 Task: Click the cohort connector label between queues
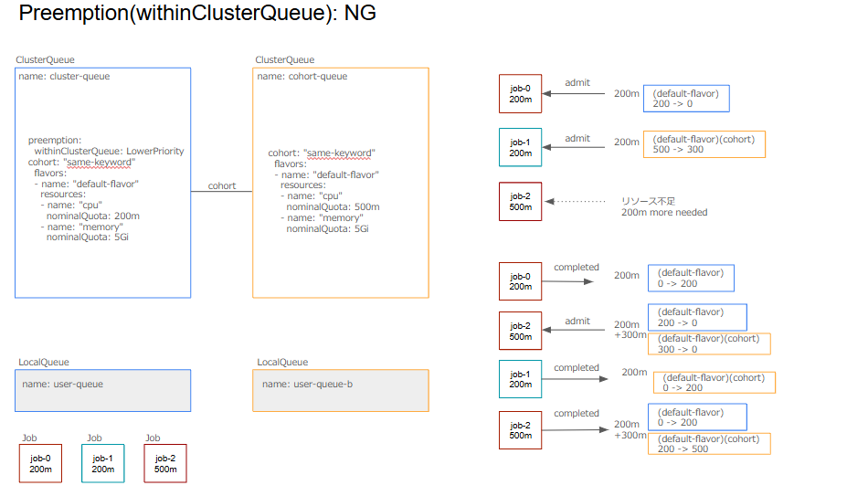tap(222, 185)
